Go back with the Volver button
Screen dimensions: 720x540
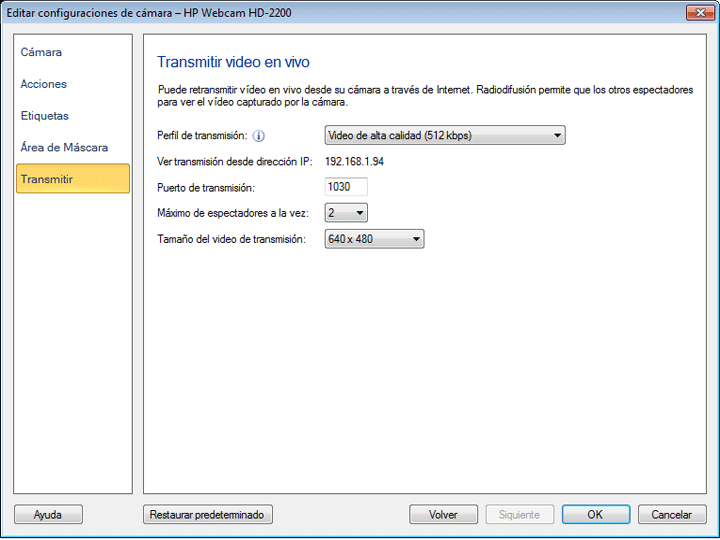coord(443,515)
